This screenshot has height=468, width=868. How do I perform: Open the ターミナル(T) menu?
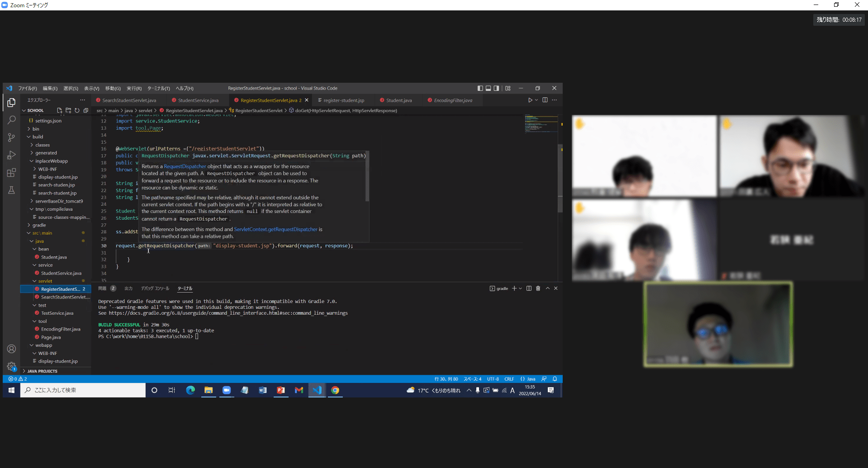click(158, 88)
